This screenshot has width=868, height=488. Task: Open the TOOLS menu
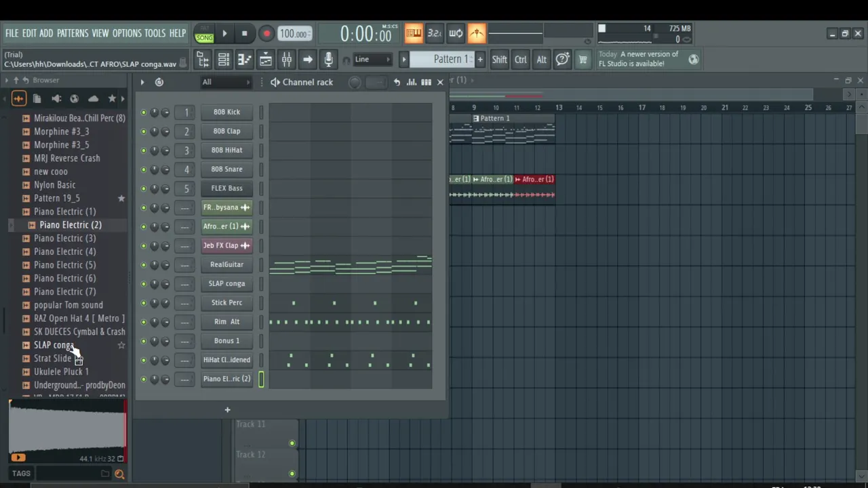155,33
